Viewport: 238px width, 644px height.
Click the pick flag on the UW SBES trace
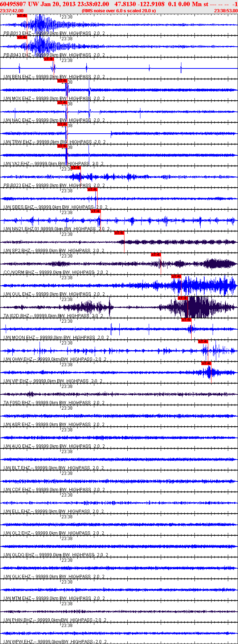pyautogui.click(x=93, y=189)
